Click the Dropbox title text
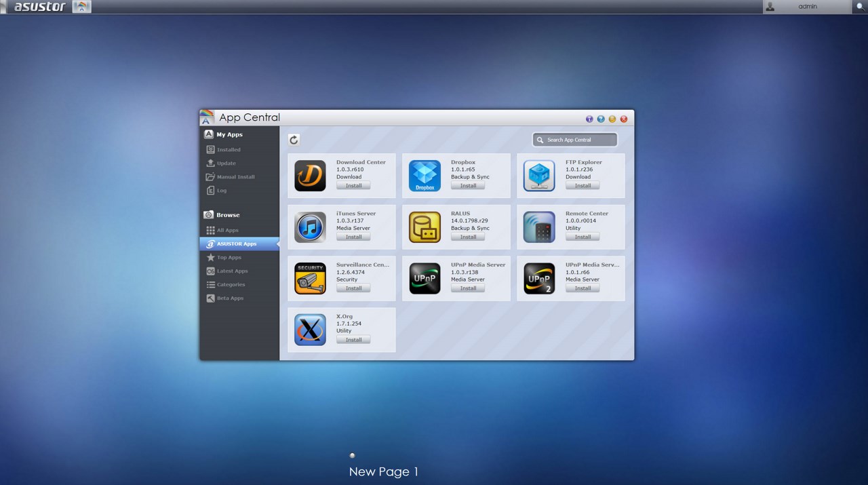The height and width of the screenshot is (485, 868). [x=463, y=162]
